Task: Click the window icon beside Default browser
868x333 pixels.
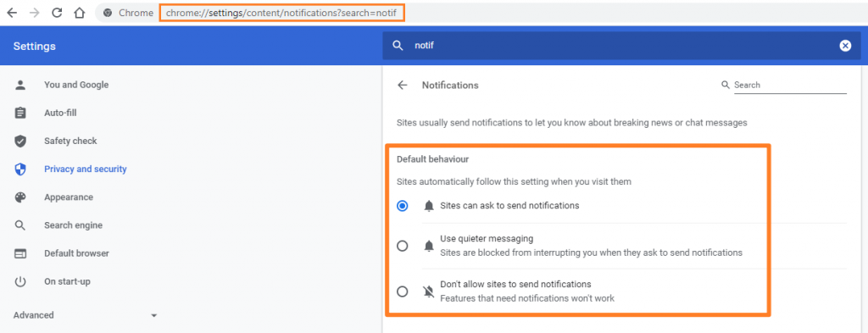Action: (x=20, y=253)
